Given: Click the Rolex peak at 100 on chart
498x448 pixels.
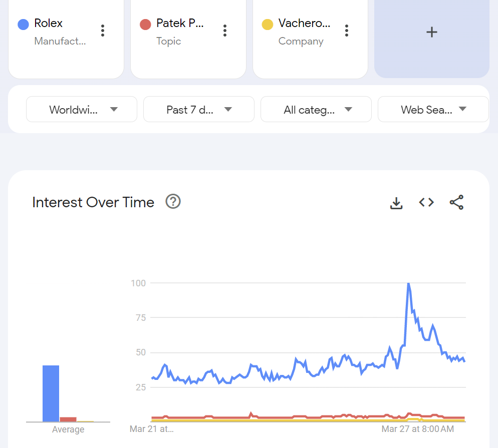Looking at the screenshot, I should coord(408,284).
